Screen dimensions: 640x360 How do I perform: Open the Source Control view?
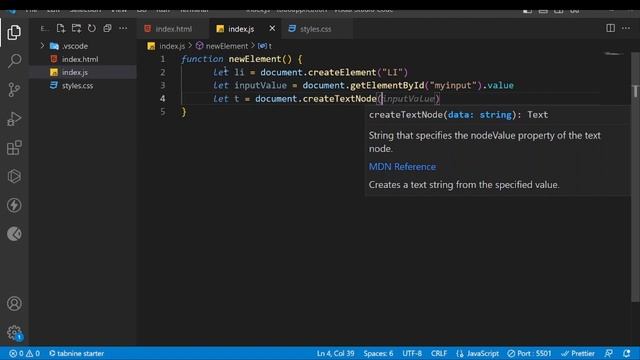coord(14,90)
